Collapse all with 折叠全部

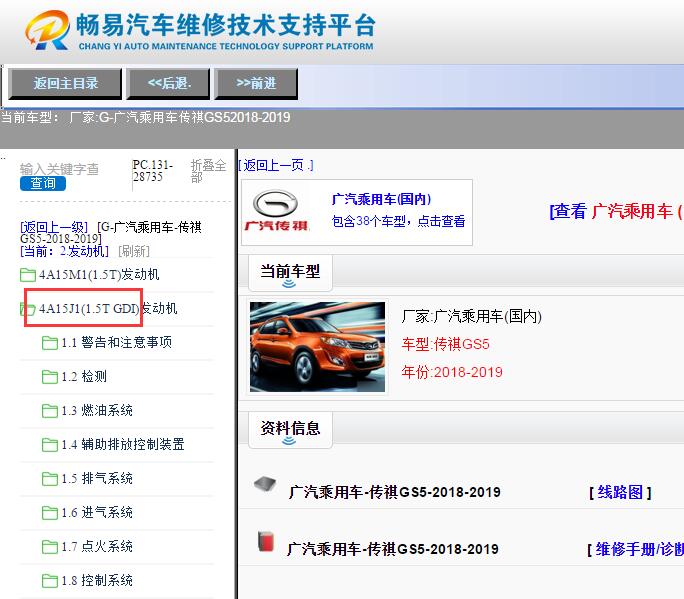pyautogui.click(x=209, y=171)
